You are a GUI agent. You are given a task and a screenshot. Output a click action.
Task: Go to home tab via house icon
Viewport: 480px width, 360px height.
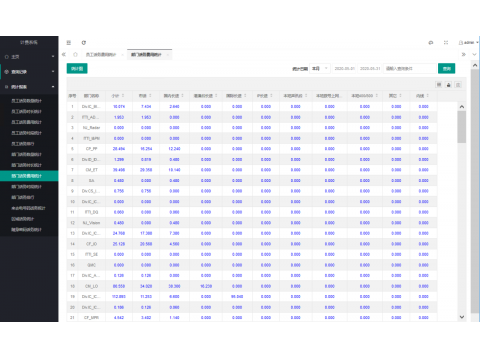pyautogui.click(x=75, y=54)
